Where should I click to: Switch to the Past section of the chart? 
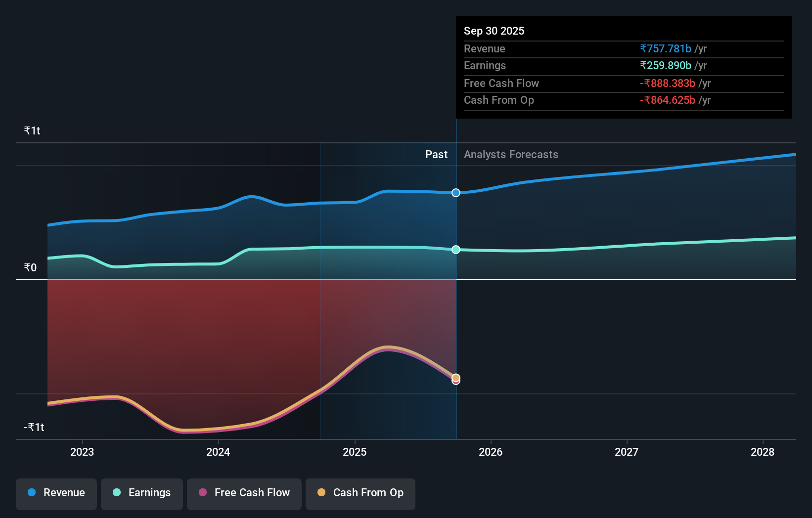[436, 154]
